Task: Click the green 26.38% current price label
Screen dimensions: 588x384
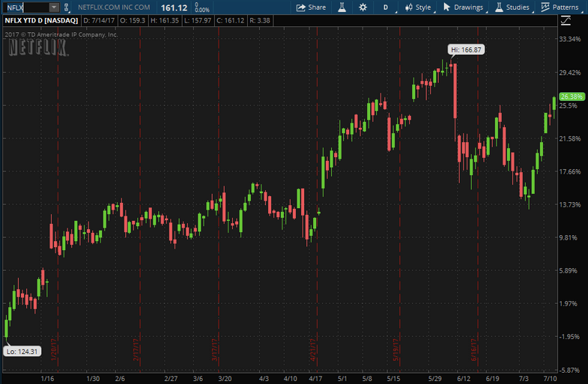Action: (572, 97)
